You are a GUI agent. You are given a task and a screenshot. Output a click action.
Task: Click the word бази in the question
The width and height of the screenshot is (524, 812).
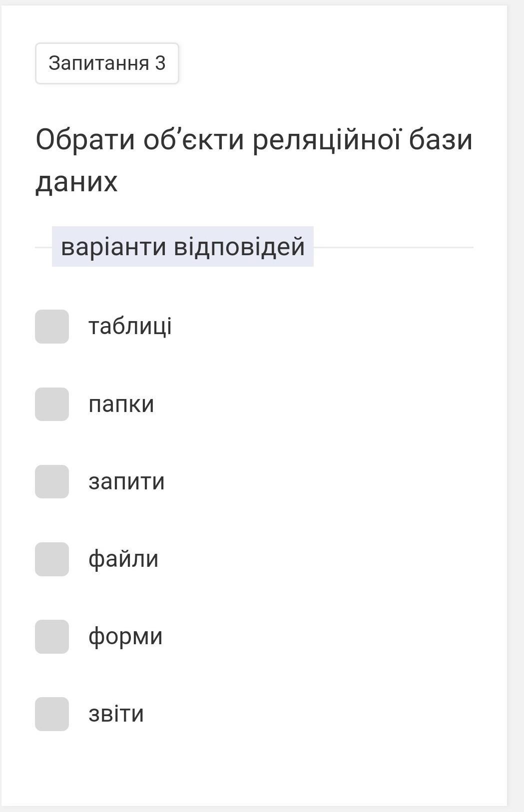pos(440,140)
